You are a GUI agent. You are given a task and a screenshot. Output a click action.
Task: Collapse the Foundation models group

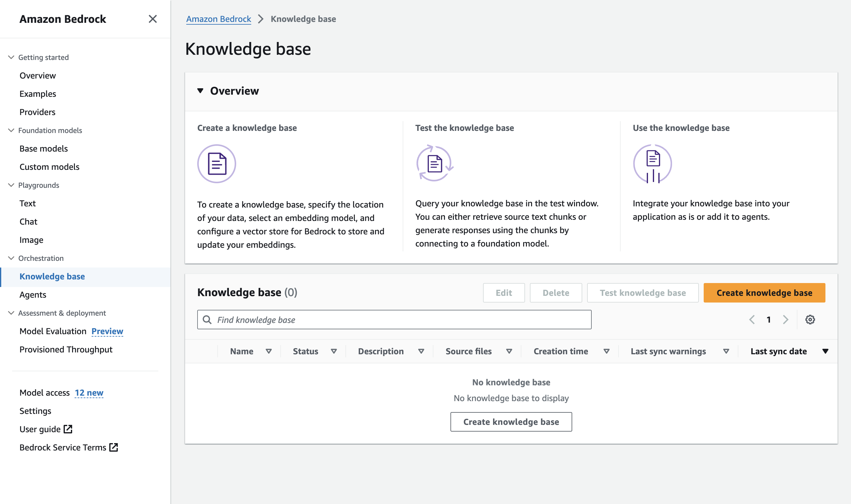pyautogui.click(x=11, y=130)
